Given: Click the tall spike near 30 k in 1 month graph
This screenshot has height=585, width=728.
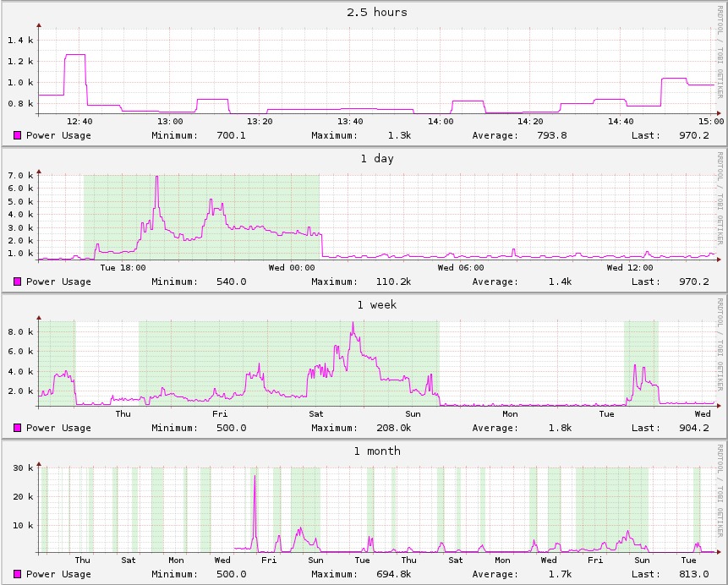Looking at the screenshot, I should pos(255,478).
